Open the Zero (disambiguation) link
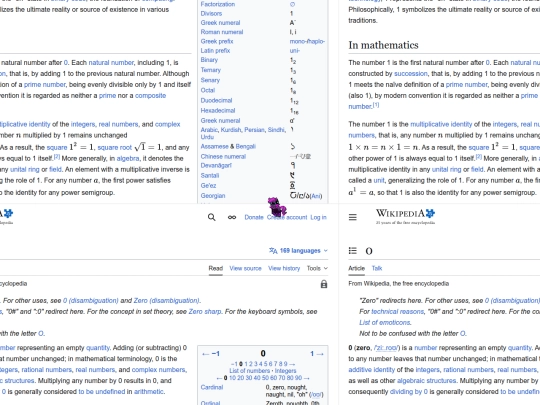 166,301
